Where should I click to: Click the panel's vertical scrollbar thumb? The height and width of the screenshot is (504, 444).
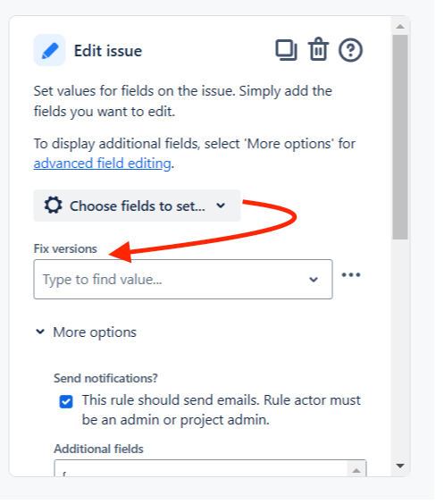coord(400,138)
